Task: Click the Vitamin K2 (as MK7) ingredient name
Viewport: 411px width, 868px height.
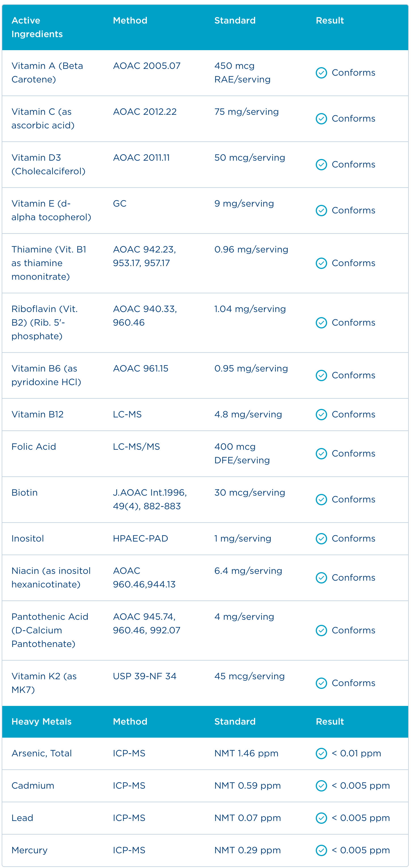Action: tap(44, 683)
